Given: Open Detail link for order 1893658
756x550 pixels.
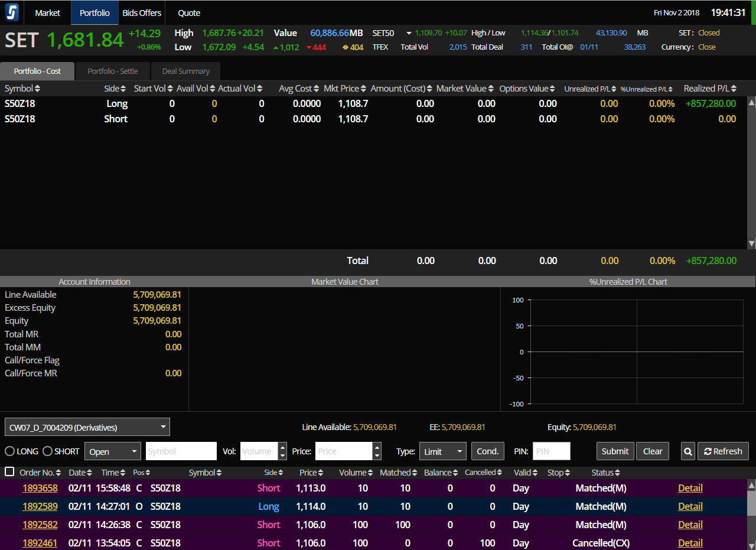Looking at the screenshot, I should [x=690, y=489].
